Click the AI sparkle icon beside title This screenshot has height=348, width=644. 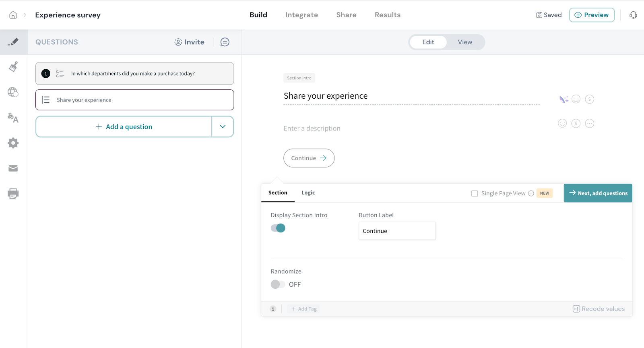click(x=563, y=99)
